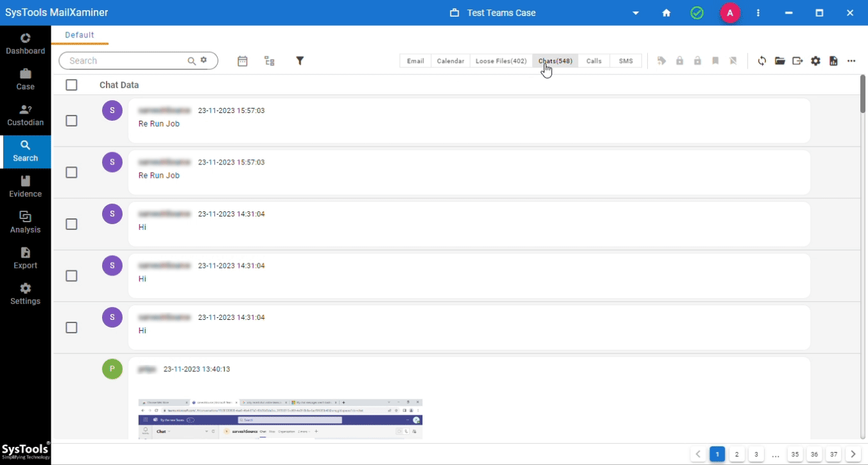The image size is (868, 465).
Task: Check the second 'Hi' message checkbox
Action: click(71, 276)
